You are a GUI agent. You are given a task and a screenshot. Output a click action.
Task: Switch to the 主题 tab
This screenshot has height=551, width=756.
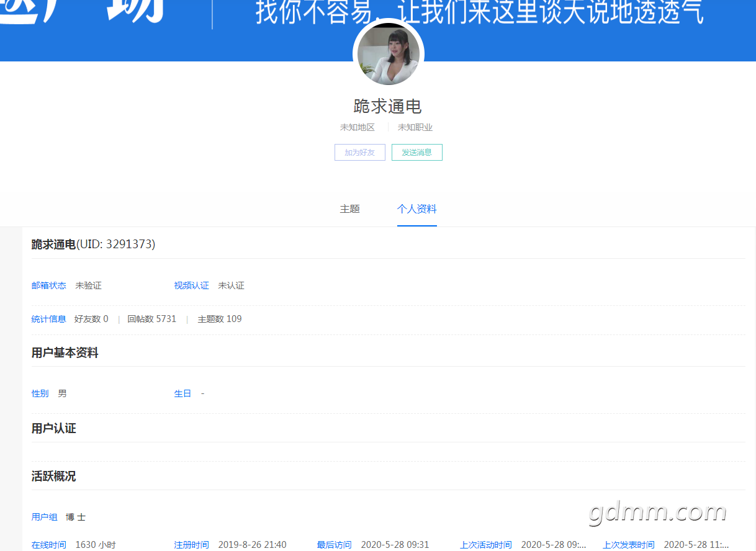pos(350,209)
